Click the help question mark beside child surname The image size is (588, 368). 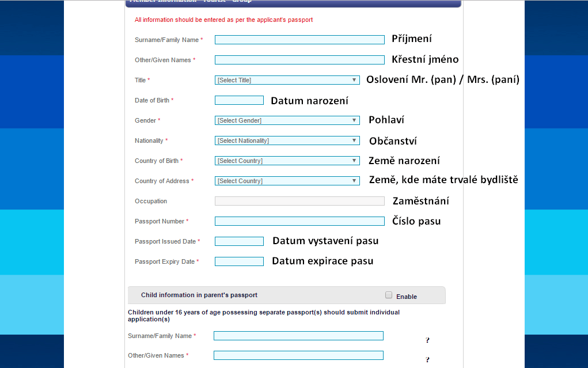427,340
